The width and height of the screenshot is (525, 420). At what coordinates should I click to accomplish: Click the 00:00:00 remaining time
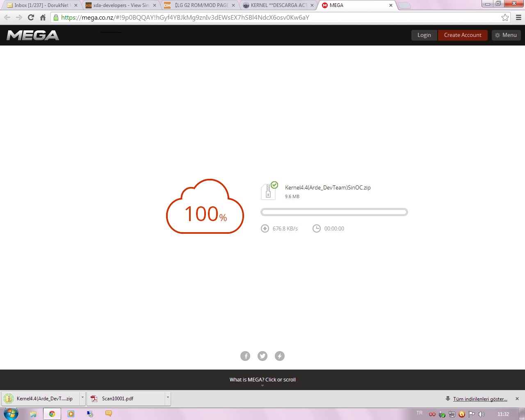coord(334,228)
